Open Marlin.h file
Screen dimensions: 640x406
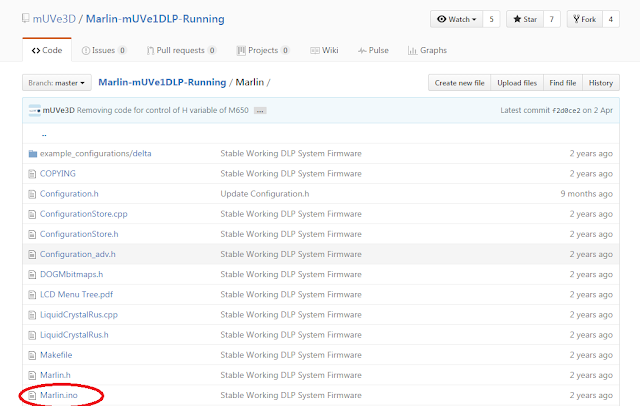55,375
